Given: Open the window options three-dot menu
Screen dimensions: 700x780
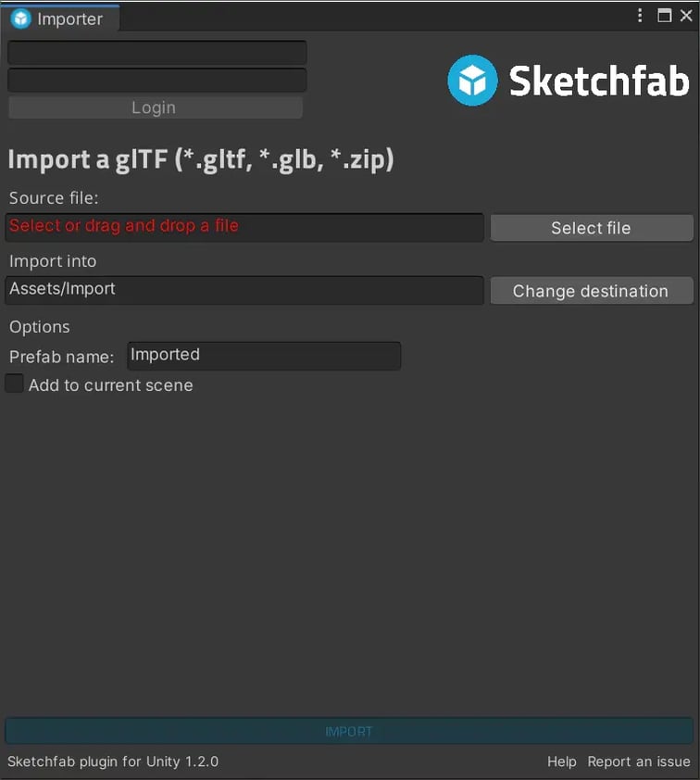Looking at the screenshot, I should coord(640,15).
